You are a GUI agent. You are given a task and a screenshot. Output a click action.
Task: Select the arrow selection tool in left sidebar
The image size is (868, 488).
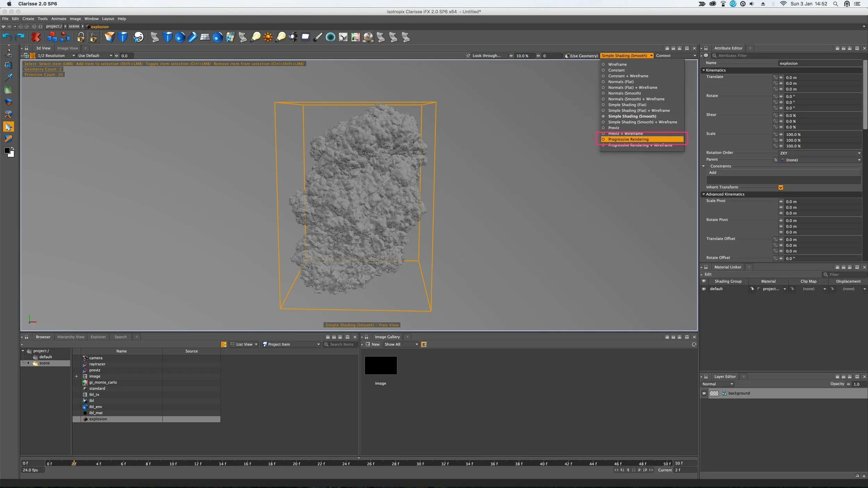tap(8, 127)
